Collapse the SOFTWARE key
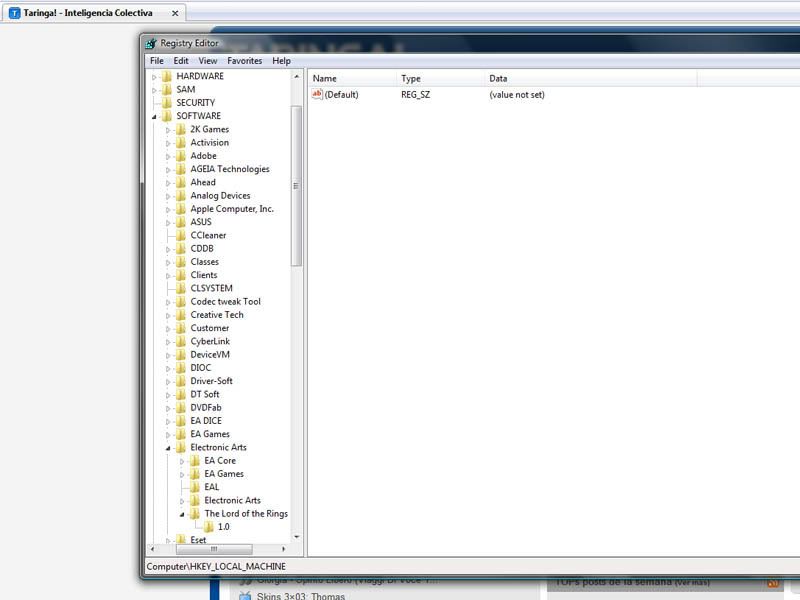Screen dimensions: 800x600 pos(154,117)
